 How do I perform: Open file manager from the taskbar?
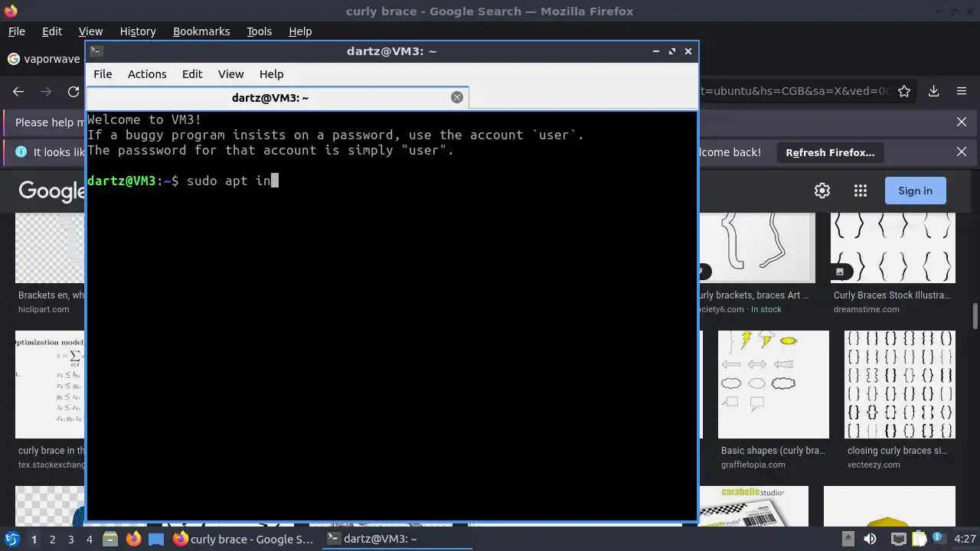(109, 539)
